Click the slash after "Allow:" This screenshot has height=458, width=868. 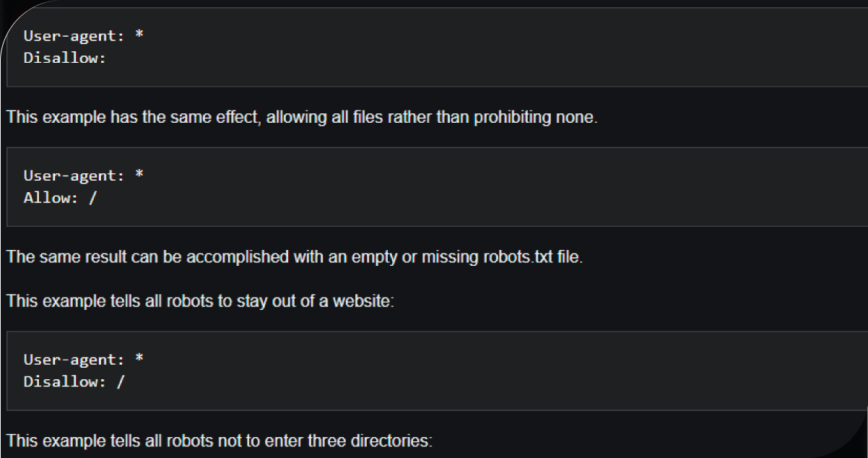(x=92, y=198)
